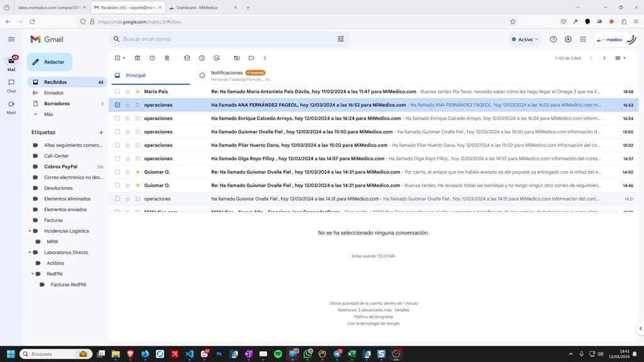The width and height of the screenshot is (644, 362).
Task: Open Spotify from the taskbar
Action: 278,354
